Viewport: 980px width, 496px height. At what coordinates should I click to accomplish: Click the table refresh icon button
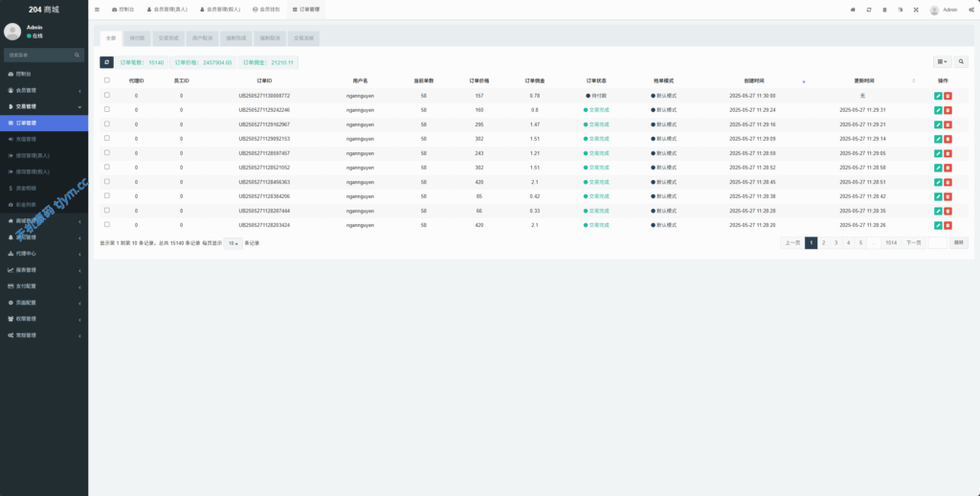click(x=106, y=62)
